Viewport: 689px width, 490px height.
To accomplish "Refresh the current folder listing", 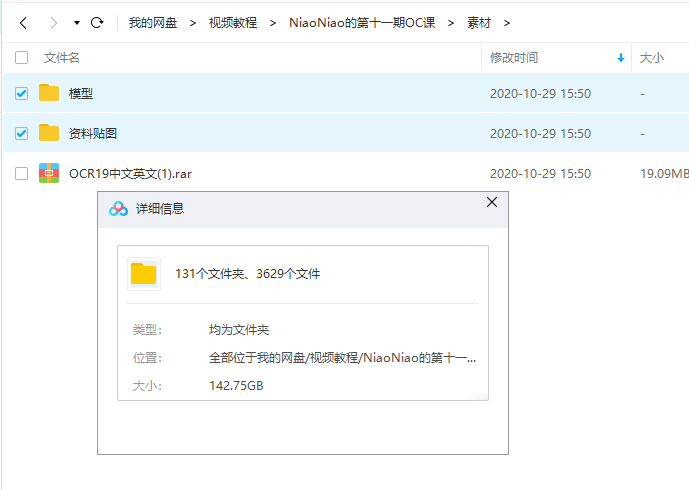I will point(97,22).
